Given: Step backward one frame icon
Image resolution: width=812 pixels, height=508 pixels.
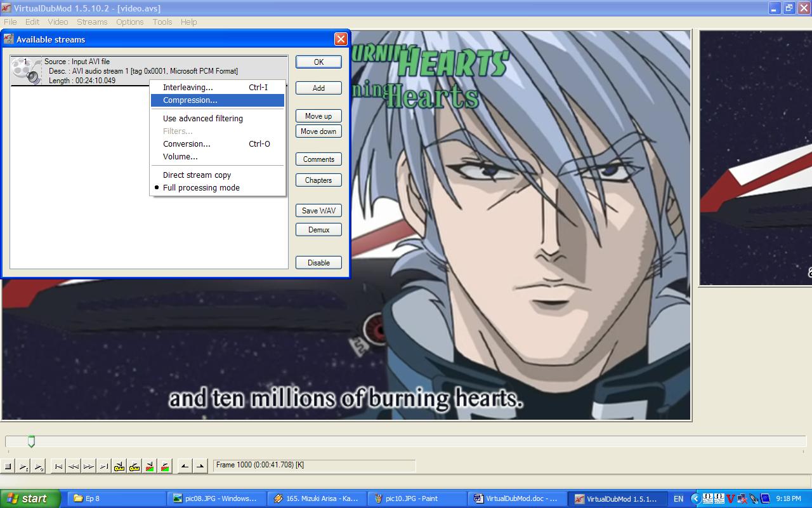Looking at the screenshot, I should [x=74, y=467].
